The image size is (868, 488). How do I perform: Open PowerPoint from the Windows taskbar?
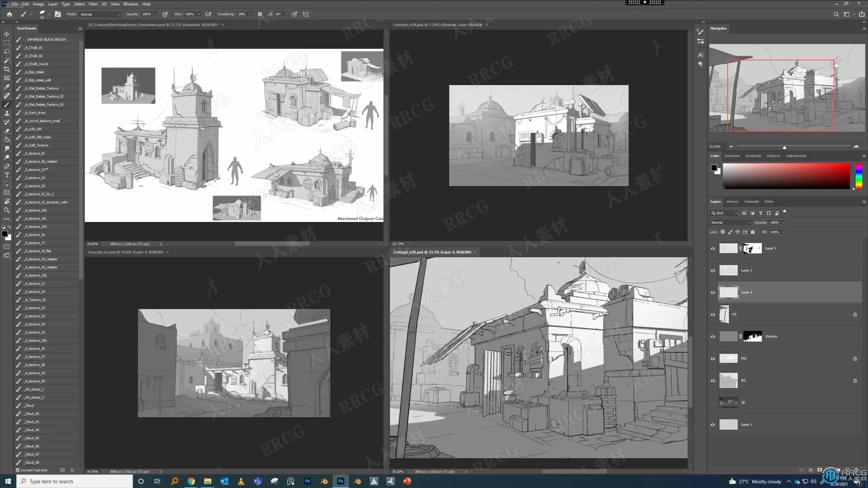pyautogui.click(x=407, y=481)
